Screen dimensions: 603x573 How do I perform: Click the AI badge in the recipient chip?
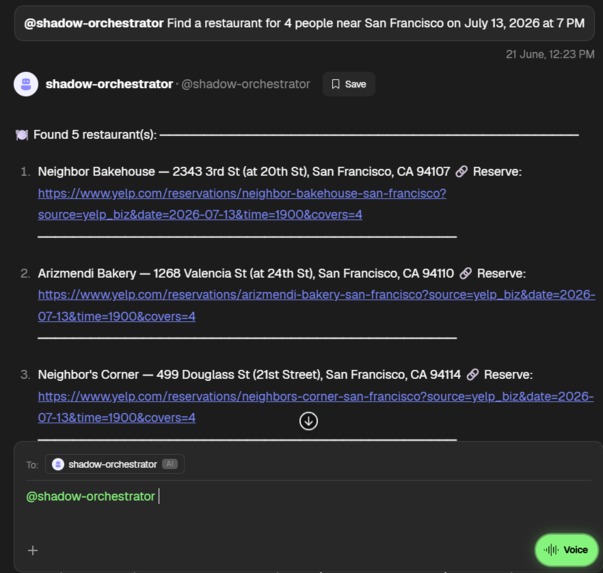[x=170, y=464]
